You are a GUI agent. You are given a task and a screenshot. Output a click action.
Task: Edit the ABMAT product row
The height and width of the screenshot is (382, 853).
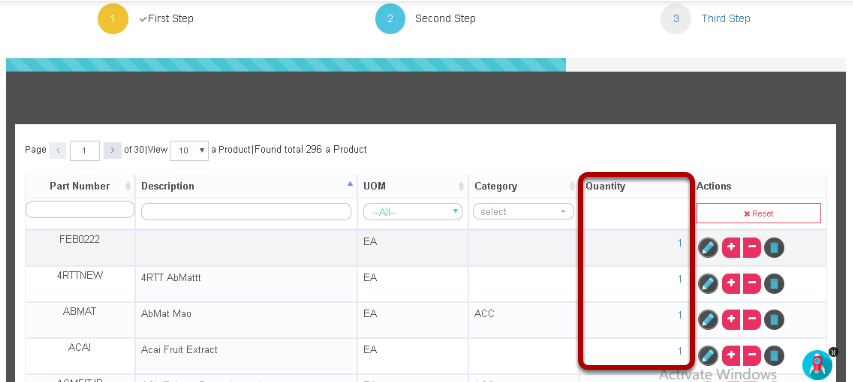tap(708, 319)
